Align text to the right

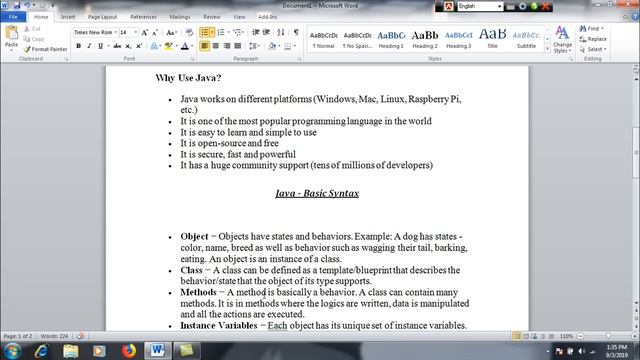[x=227, y=46]
